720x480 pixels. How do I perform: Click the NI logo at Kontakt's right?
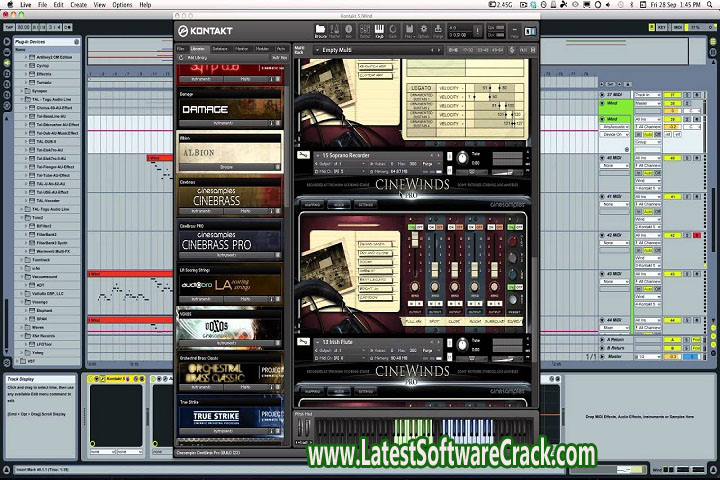pyautogui.click(x=530, y=31)
